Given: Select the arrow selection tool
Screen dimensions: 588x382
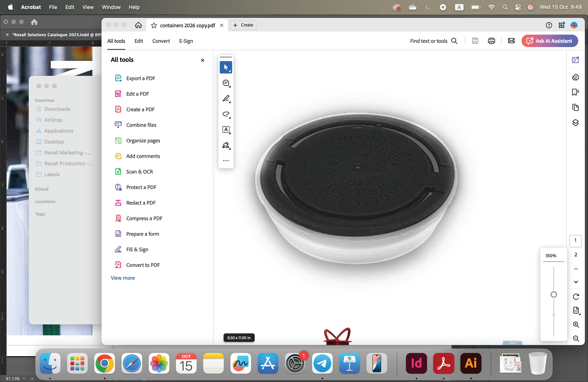Looking at the screenshot, I should (226, 67).
